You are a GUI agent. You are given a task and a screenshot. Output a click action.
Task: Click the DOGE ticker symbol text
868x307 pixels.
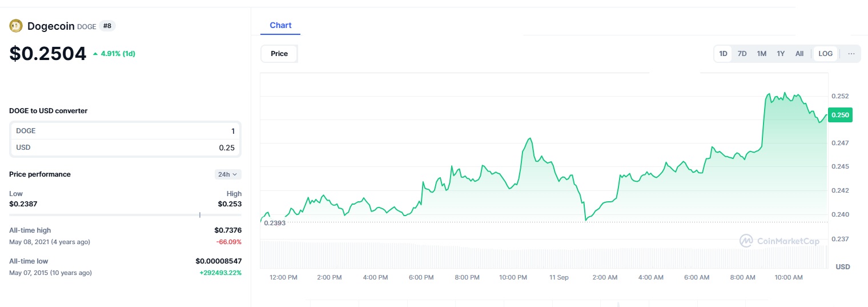pyautogui.click(x=87, y=27)
